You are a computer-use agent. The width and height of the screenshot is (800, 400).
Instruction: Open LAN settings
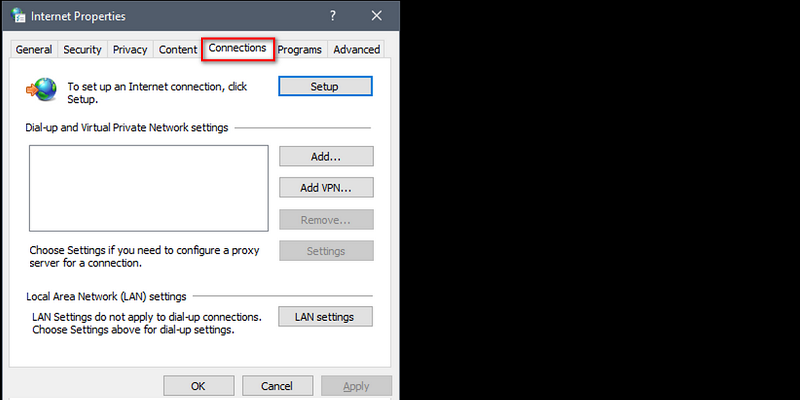coord(325,317)
